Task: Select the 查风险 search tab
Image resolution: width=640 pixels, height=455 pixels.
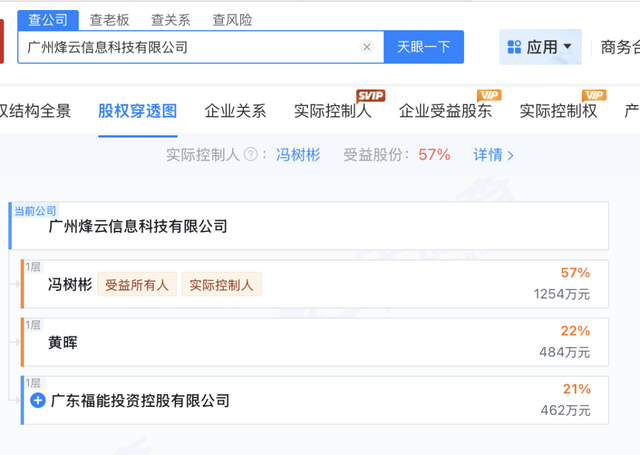Action: (232, 19)
